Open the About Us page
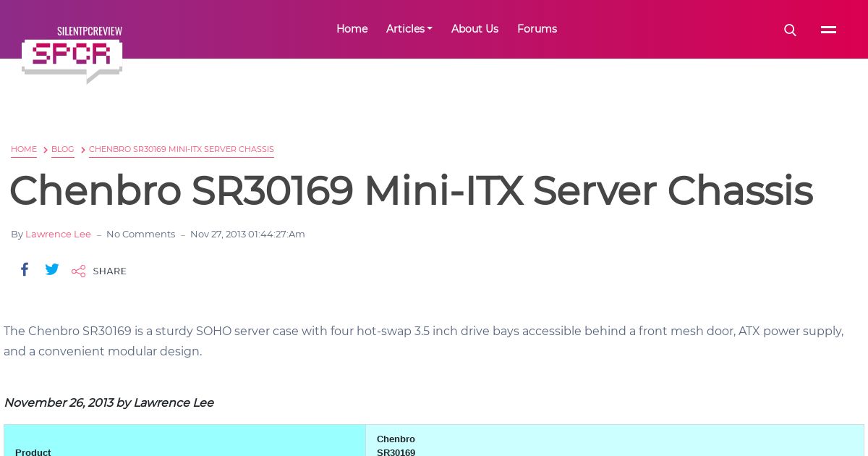The image size is (868, 456). [x=475, y=29]
